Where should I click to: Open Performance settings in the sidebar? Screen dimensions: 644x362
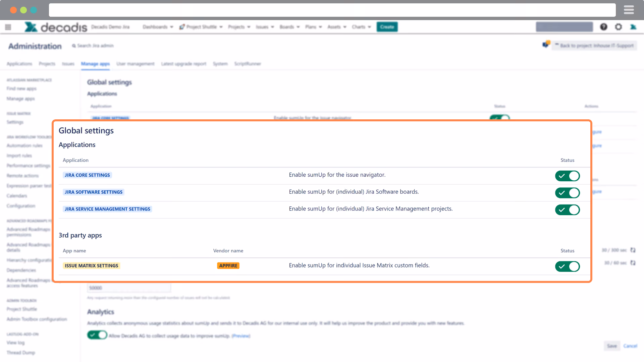pos(29,166)
